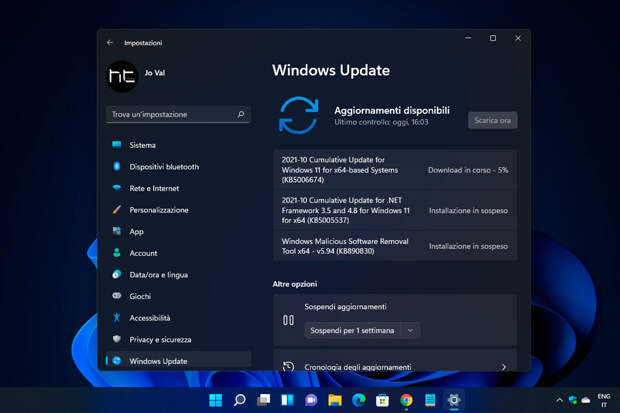620x413 pixels.
Task: Open Windows Security shield in the tray
Action: tap(573, 400)
